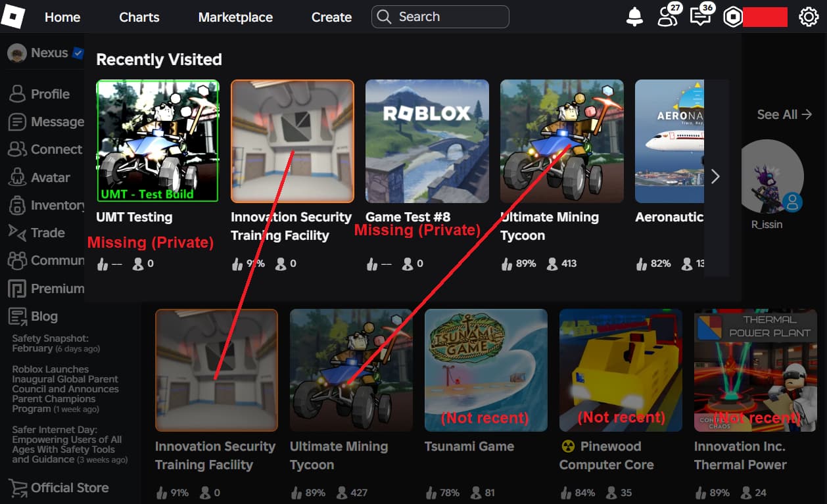Click the Connect sidebar icon

click(17, 149)
